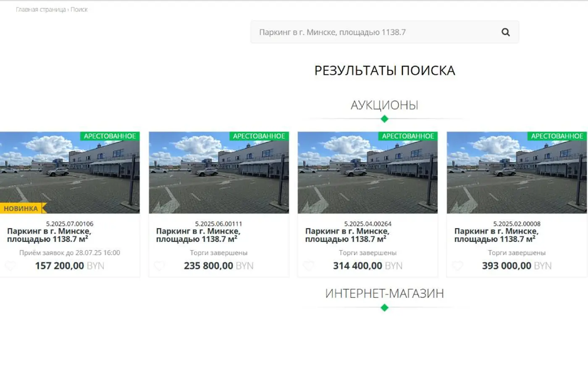Screen dimensions: 588x392
Task: Click the АРЕСТОВАННОЕ tag on lot 5.2025.04.00264
Action: tap(408, 136)
